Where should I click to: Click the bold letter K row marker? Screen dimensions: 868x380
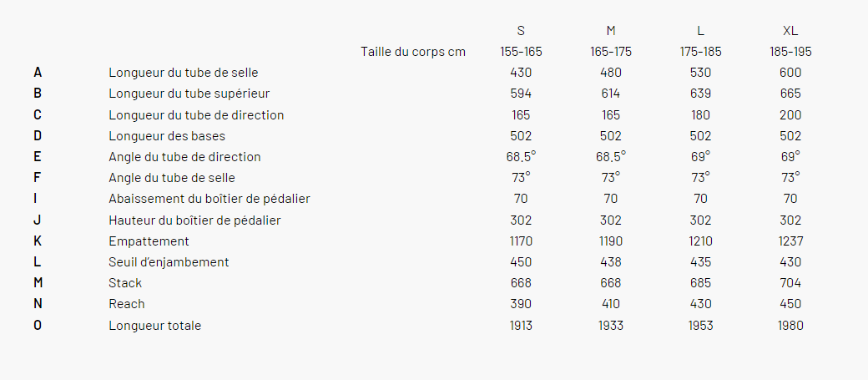(x=37, y=241)
